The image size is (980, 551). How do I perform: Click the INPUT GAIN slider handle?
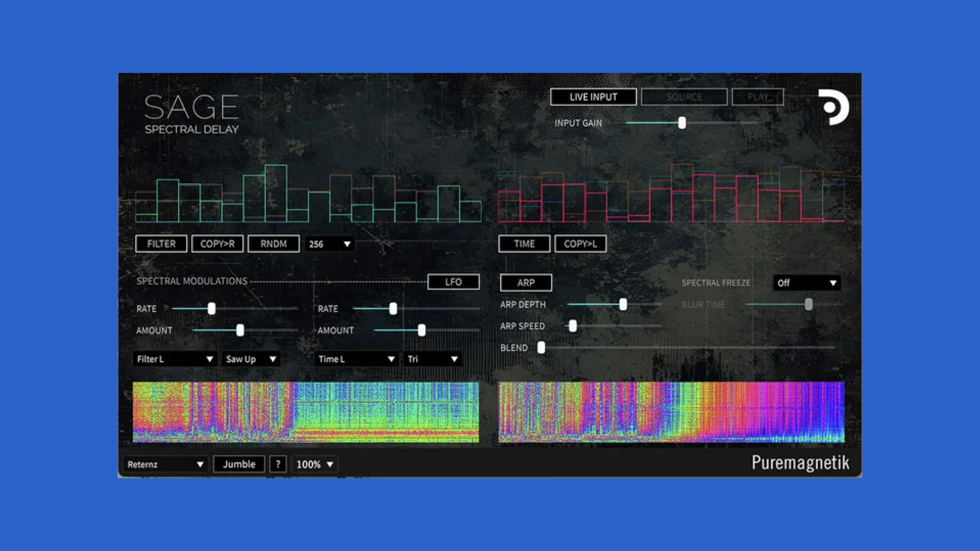pos(682,123)
